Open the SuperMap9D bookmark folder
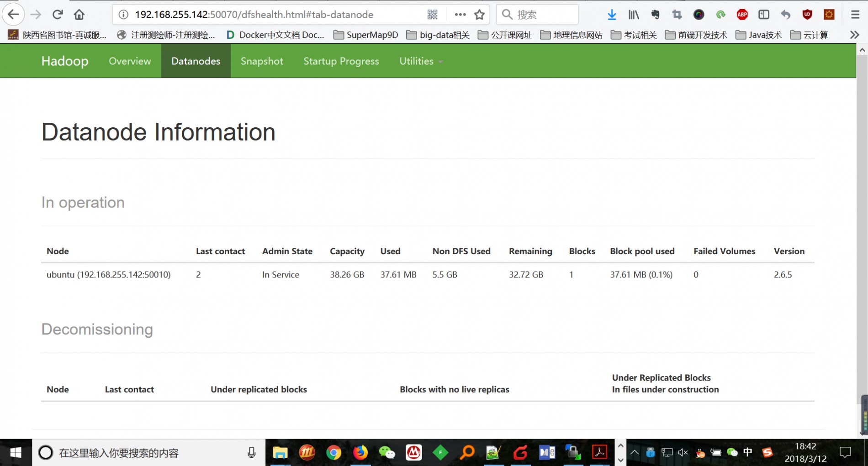868x466 pixels. (x=366, y=35)
